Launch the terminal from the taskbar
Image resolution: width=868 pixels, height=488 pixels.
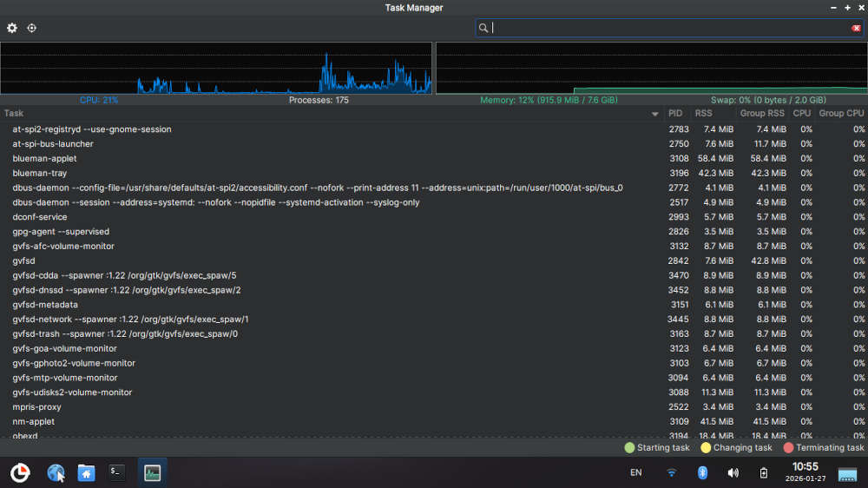[x=116, y=472]
